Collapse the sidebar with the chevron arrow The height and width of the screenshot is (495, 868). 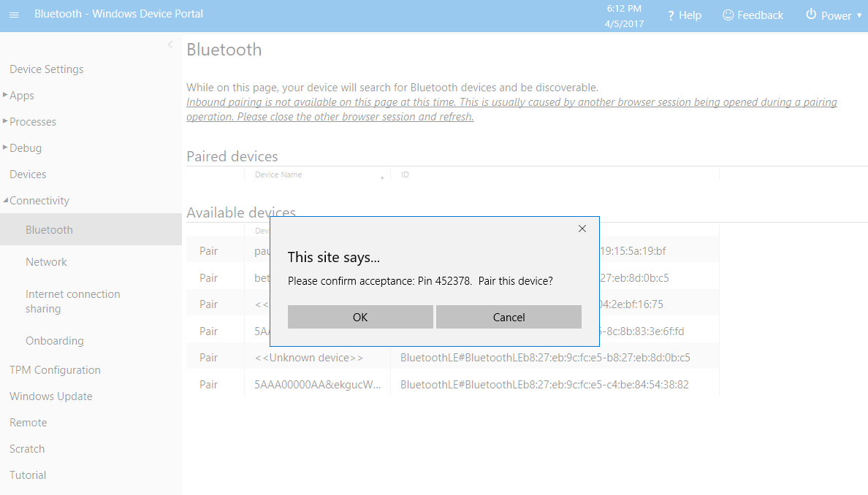pos(170,45)
